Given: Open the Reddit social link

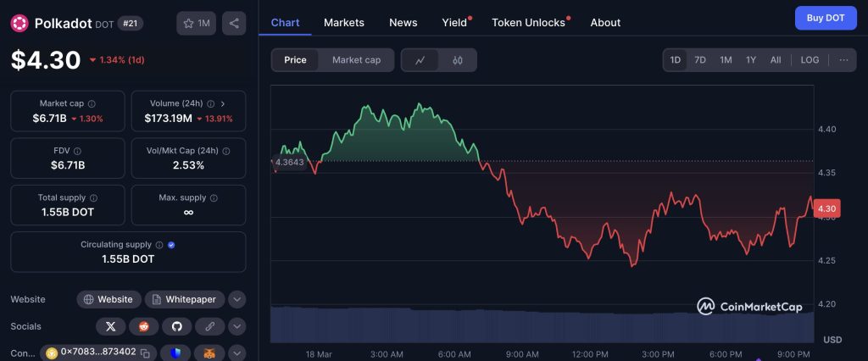Looking at the screenshot, I should pyautogui.click(x=143, y=326).
